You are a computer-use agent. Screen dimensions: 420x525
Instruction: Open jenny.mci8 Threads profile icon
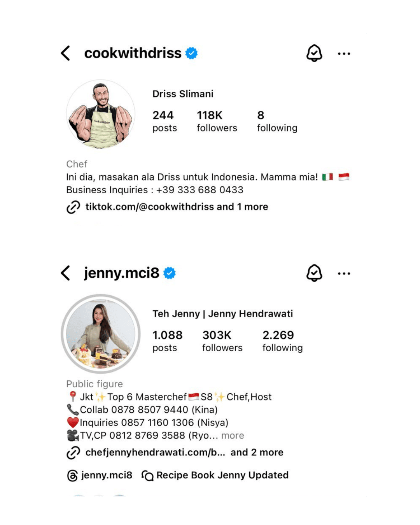72,475
